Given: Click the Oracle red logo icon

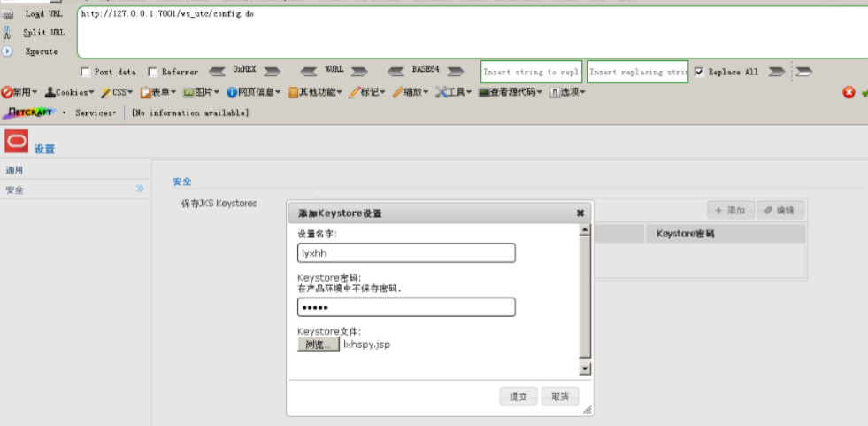Looking at the screenshot, I should 16,141.
